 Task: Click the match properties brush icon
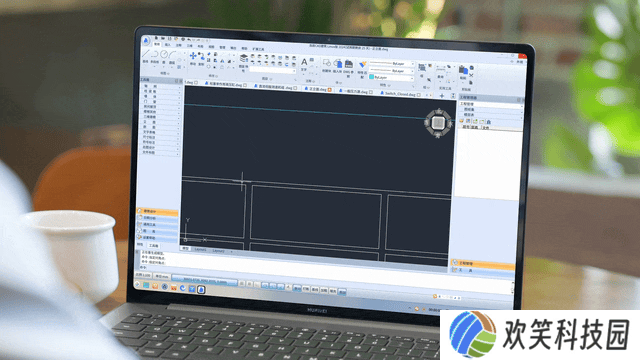362,65
